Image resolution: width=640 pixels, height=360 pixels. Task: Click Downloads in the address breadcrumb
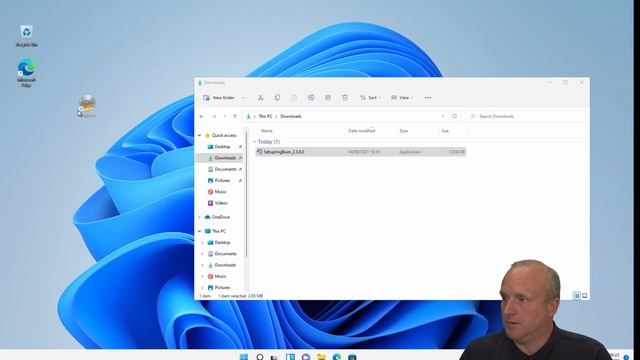coord(291,116)
